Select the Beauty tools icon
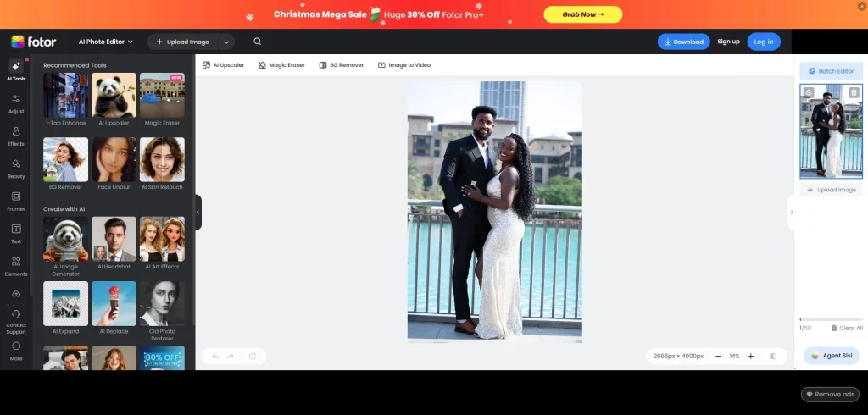This screenshot has height=415, width=868. (x=16, y=168)
